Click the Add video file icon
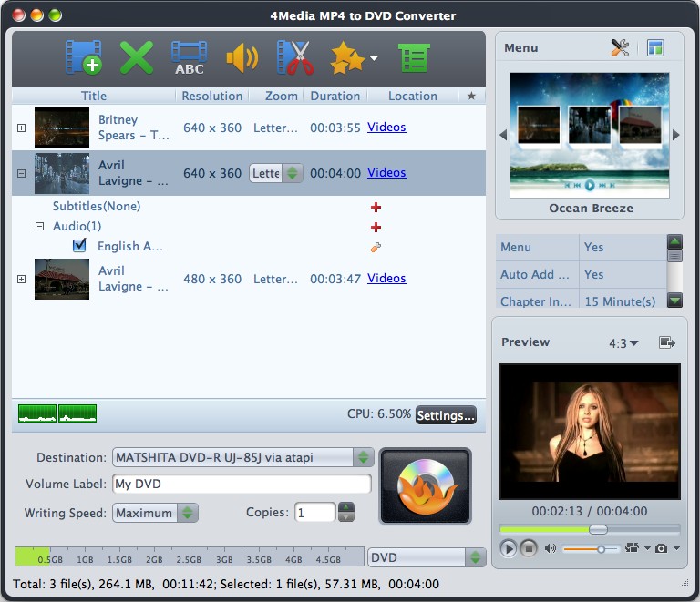Image resolution: width=700 pixels, height=602 pixels. [84, 57]
